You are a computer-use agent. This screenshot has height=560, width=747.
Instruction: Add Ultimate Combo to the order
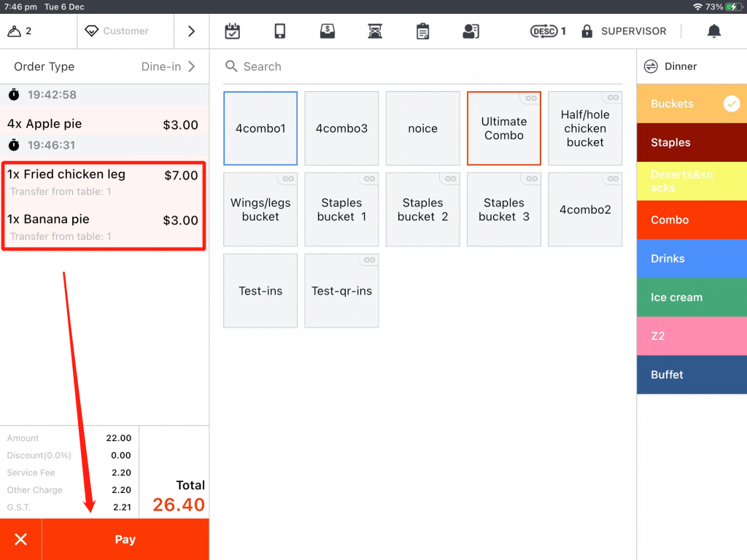point(503,128)
